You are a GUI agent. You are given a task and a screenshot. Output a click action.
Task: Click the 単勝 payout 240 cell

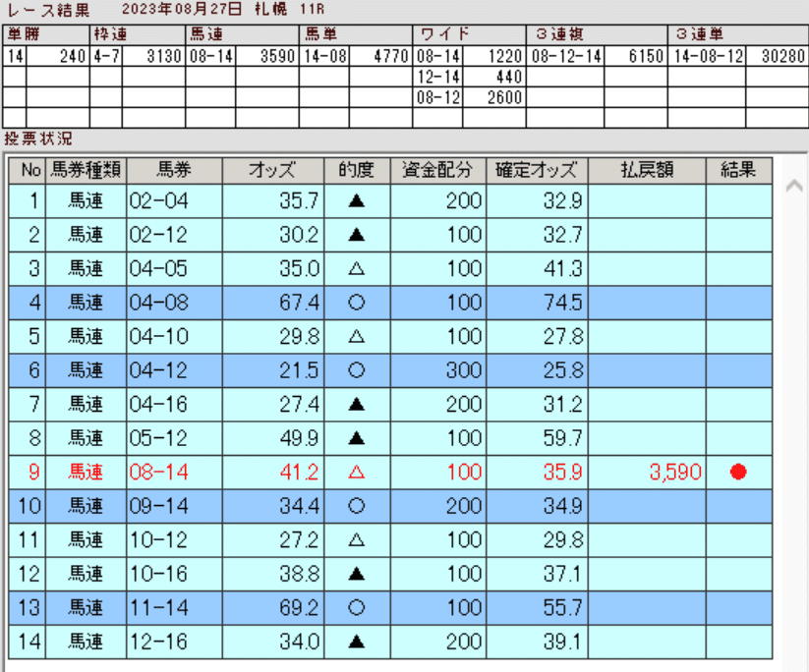58,56
